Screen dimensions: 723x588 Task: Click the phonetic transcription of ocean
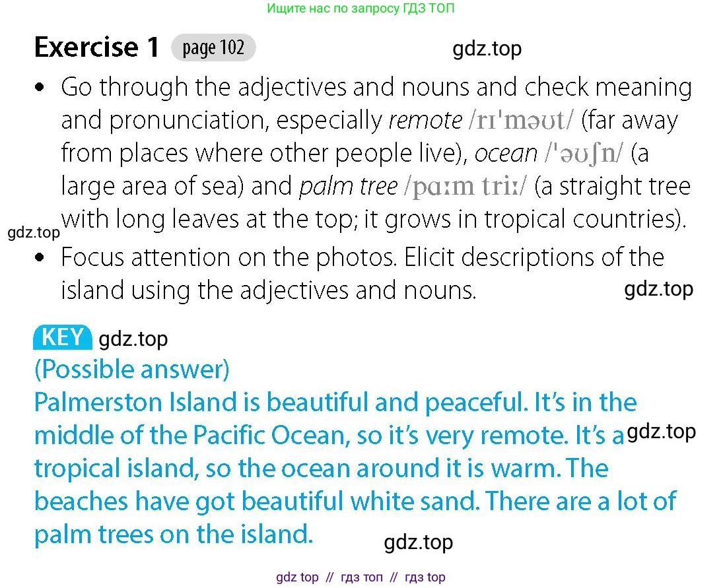(584, 154)
